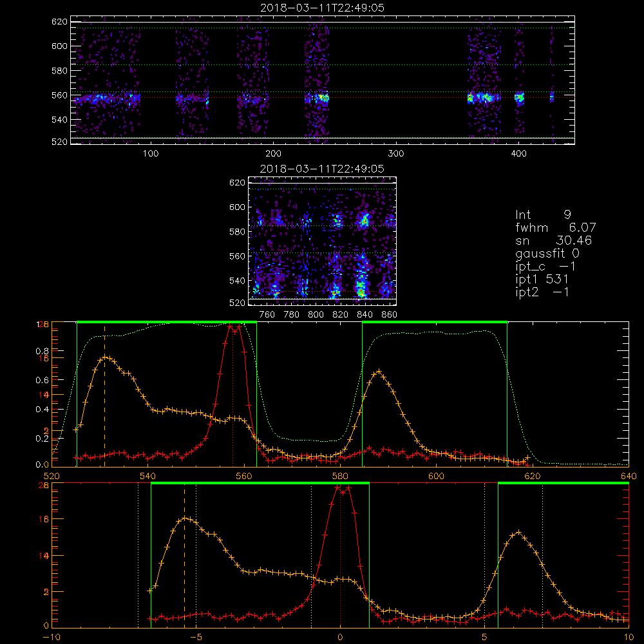The image size is (644, 644).
Task: Click the "0.8" y-axis label of the profile plot
Action: click(43, 351)
